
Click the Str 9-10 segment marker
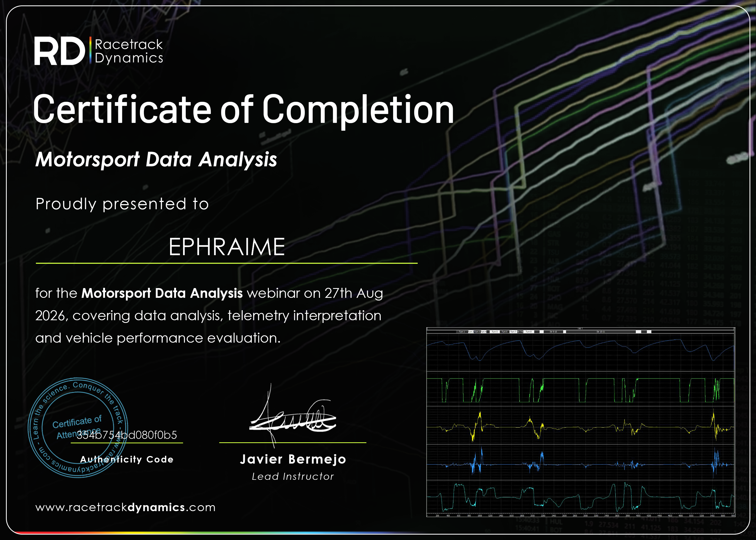(x=553, y=332)
